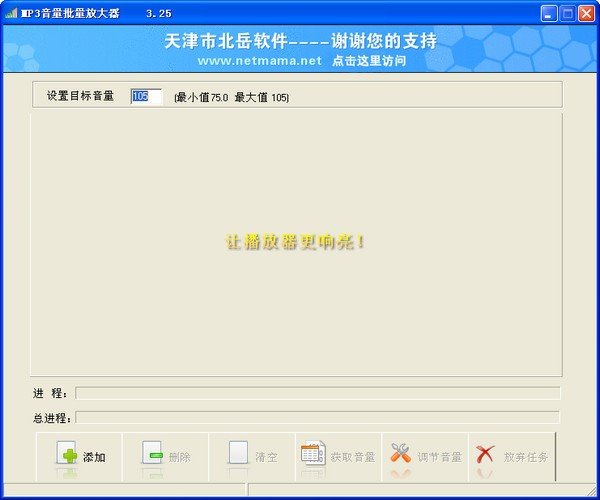Click the 获取音量 (Get volume) button with table icon

[x=338, y=457]
